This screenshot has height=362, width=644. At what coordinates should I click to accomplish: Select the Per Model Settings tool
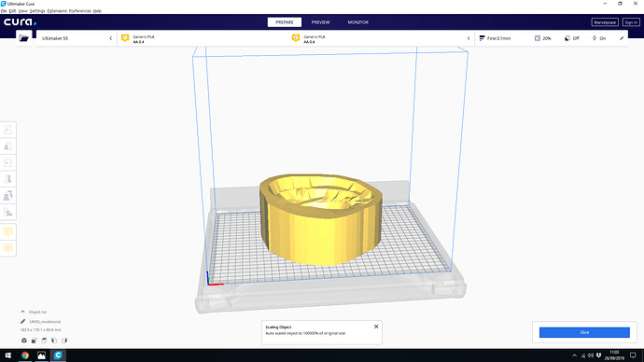[x=7, y=195]
